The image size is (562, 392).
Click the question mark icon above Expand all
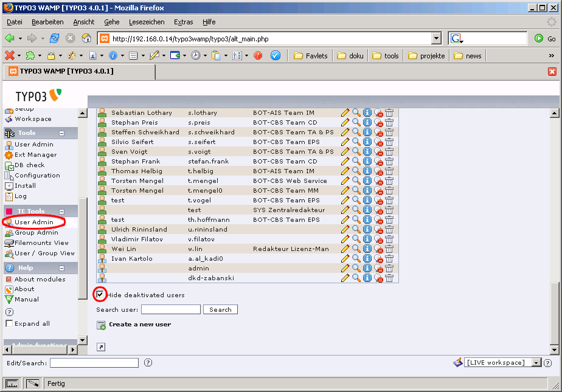pyautogui.click(x=9, y=312)
